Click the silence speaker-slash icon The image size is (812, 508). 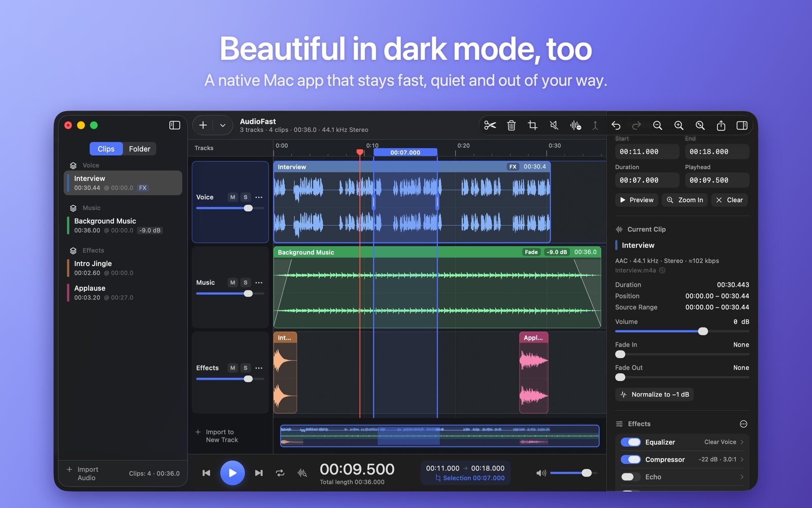pyautogui.click(x=554, y=125)
